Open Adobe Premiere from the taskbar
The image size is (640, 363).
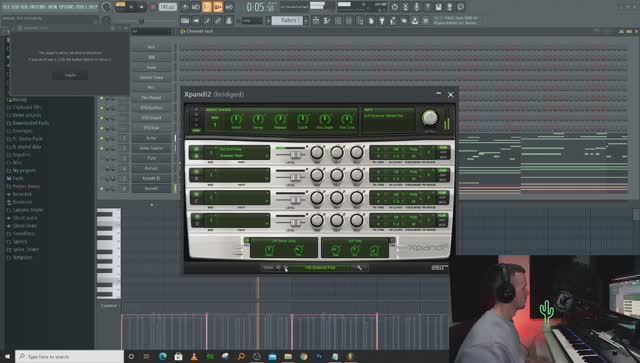pos(319,356)
